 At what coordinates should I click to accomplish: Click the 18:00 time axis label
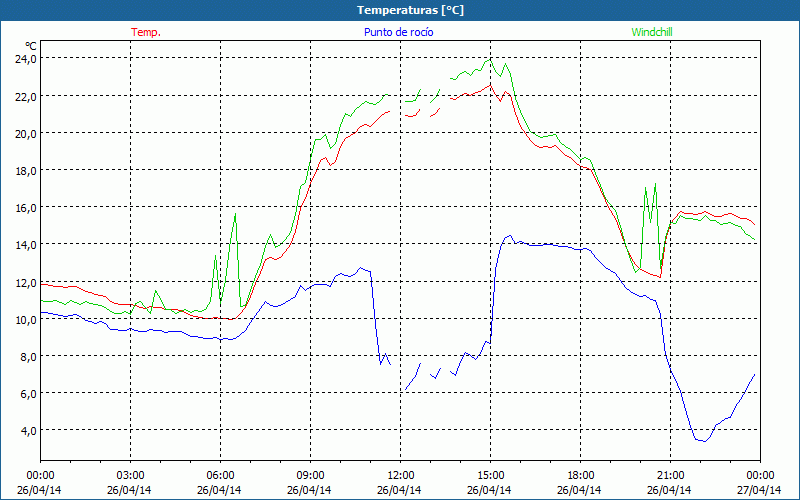(580, 476)
